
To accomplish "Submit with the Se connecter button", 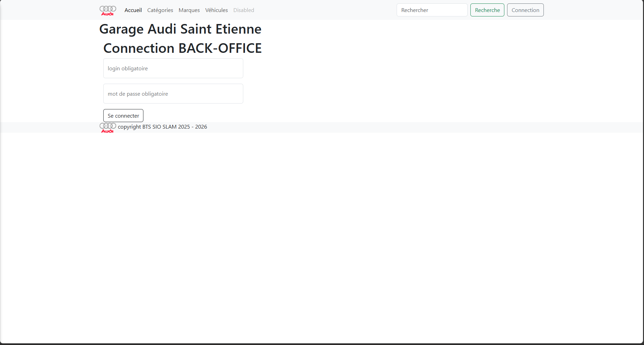I will click(x=123, y=116).
